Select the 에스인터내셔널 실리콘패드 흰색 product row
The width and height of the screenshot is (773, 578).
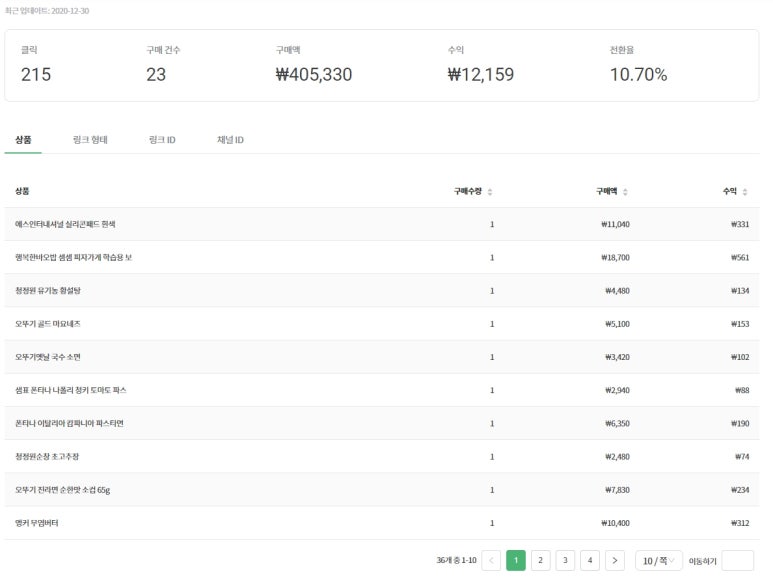(65, 224)
